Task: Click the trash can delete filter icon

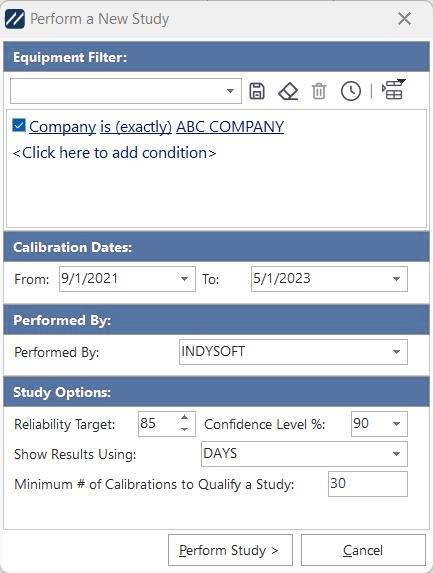Action: click(319, 91)
